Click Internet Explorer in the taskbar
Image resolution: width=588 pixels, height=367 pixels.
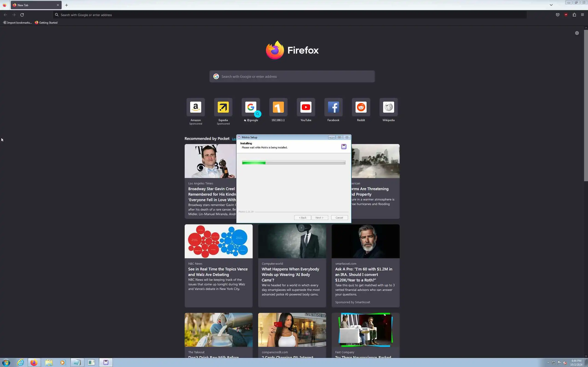click(20, 362)
